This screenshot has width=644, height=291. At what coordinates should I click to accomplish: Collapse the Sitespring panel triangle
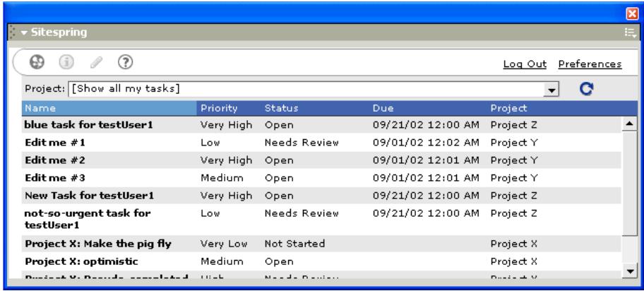tap(24, 32)
